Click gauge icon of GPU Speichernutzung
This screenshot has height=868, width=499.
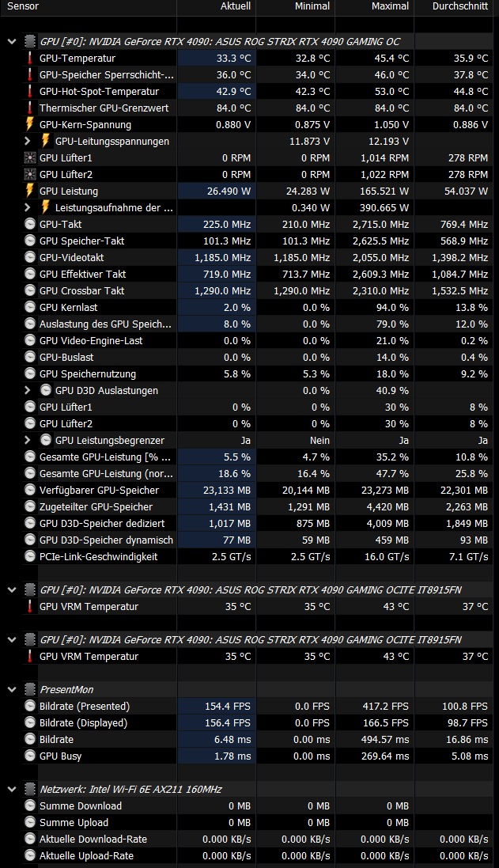pos(30,373)
